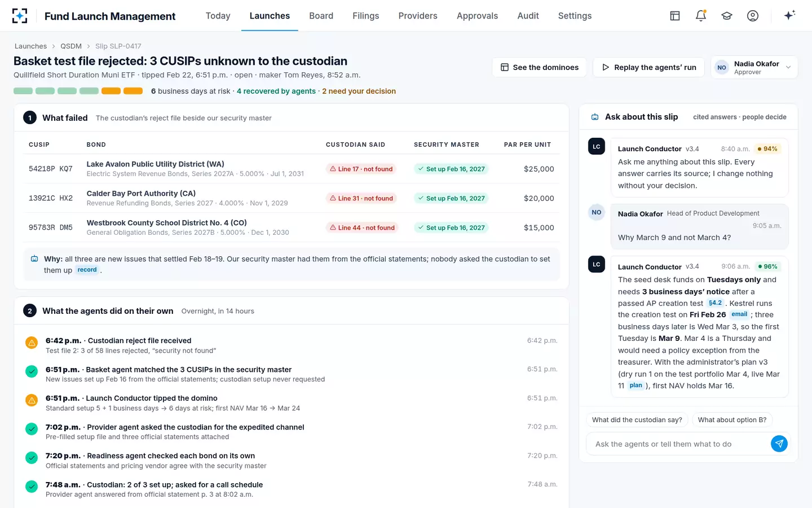Choose the 'What about option B?' suggestion
This screenshot has width=812, height=508.
click(x=732, y=420)
